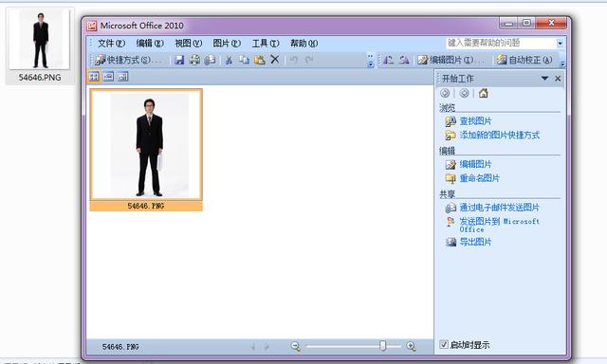This screenshot has height=364, width=607.
Task: Click 发送图片到 Microsoft Office link
Action: [x=500, y=225]
